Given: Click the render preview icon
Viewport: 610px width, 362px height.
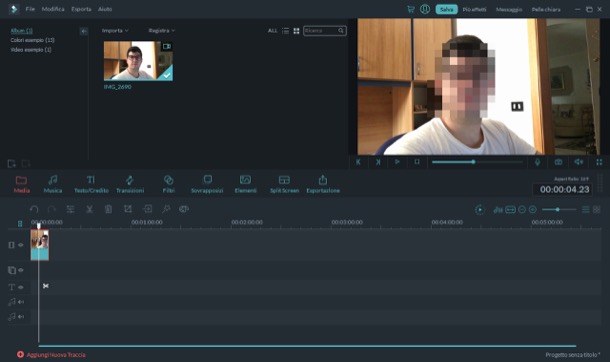Looking at the screenshot, I should point(480,210).
